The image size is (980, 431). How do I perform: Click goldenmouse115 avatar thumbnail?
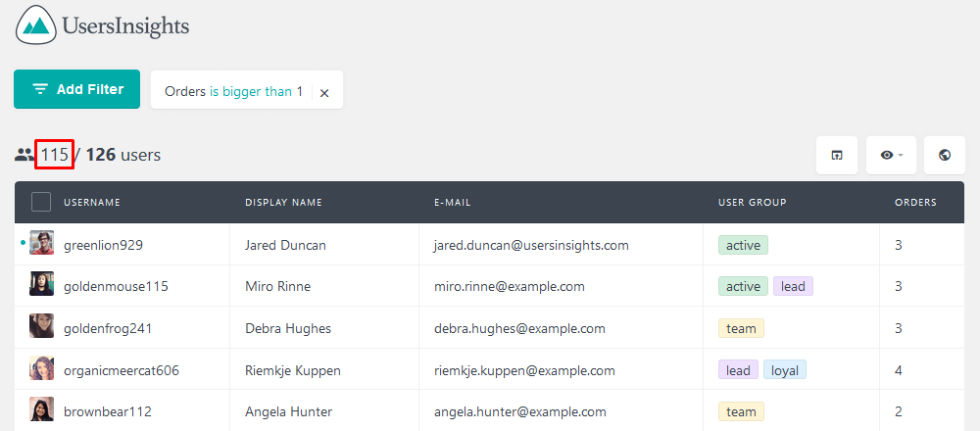coord(41,284)
